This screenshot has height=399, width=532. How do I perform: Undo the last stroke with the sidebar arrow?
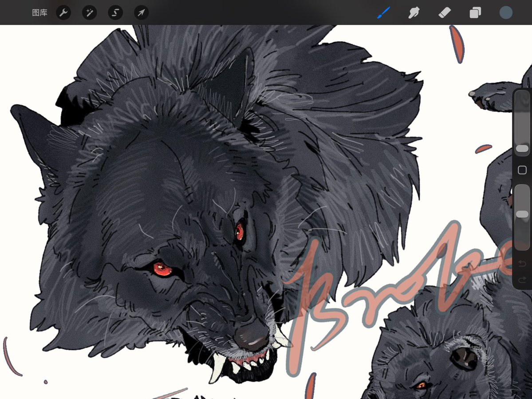522,263
